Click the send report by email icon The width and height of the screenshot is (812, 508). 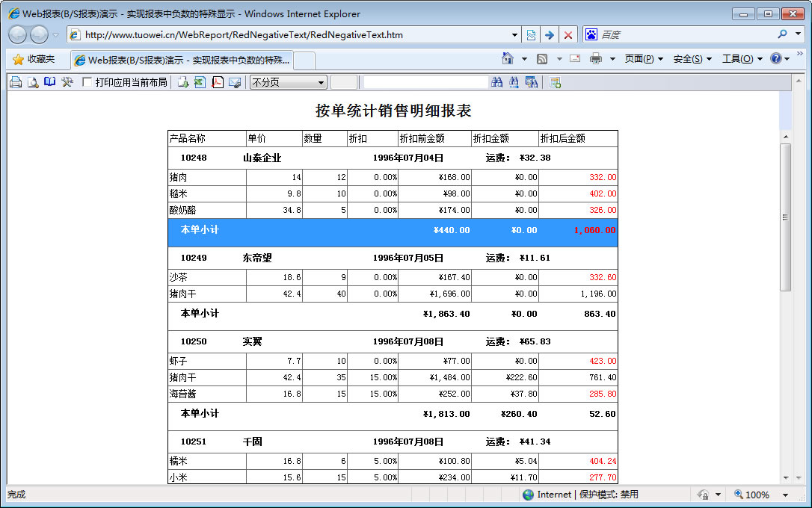point(235,82)
